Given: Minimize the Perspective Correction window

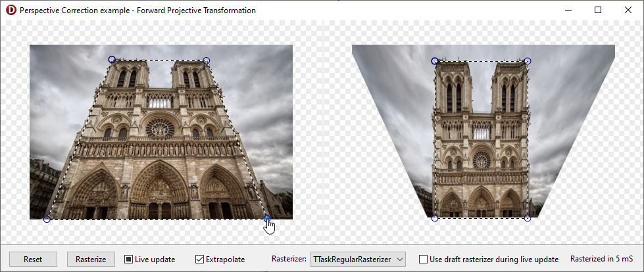Looking at the screenshot, I should pyautogui.click(x=568, y=11).
